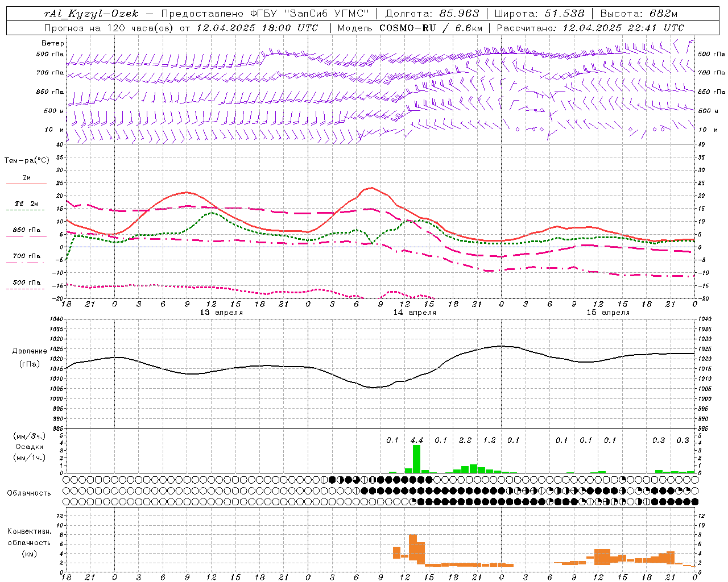
Task: Click the 'Ветер' wind panel label
Action: pos(53,43)
